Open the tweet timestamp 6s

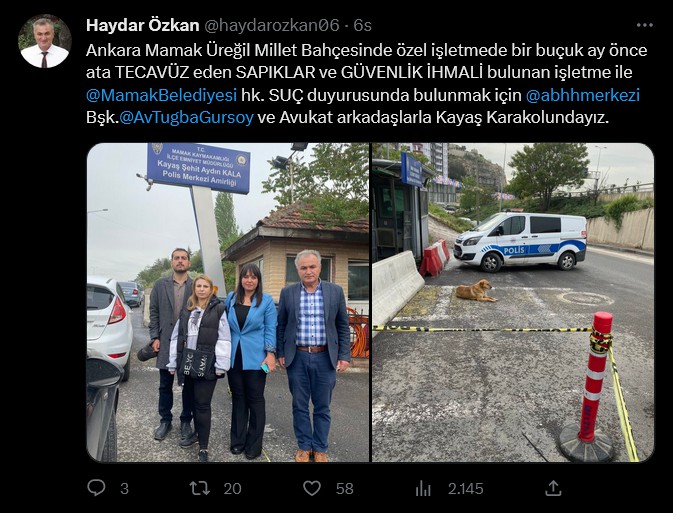coord(363,25)
